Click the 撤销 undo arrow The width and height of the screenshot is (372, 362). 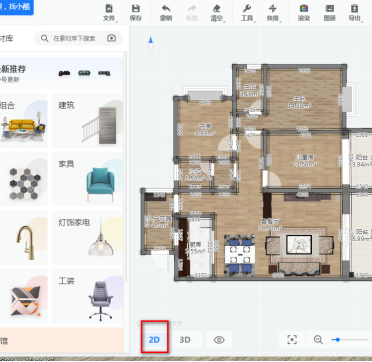pos(166,13)
